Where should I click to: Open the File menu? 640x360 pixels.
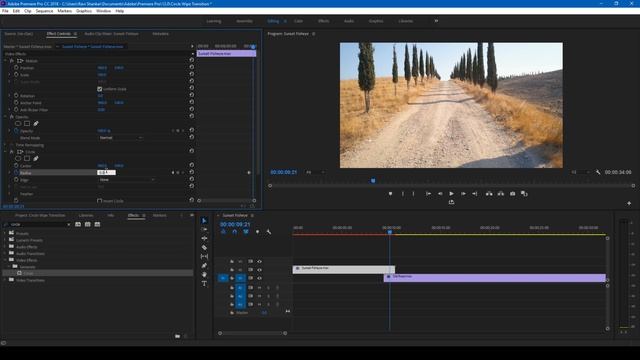tap(5, 11)
